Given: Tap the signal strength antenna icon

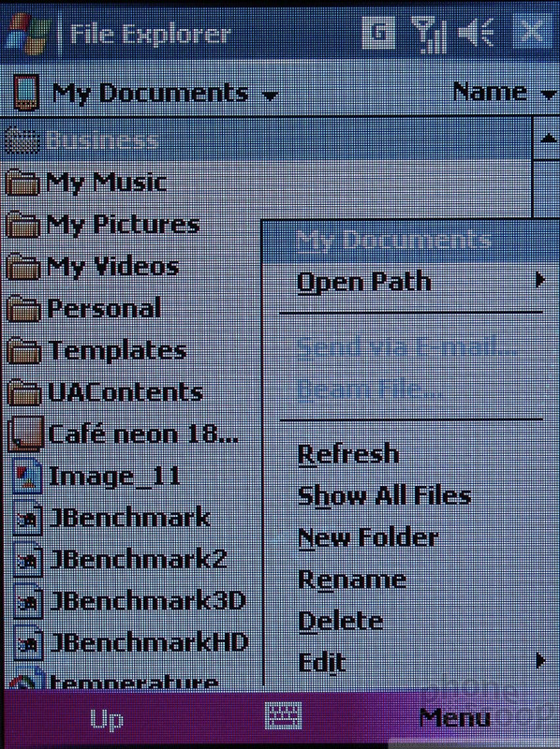Looking at the screenshot, I should click(x=428, y=34).
